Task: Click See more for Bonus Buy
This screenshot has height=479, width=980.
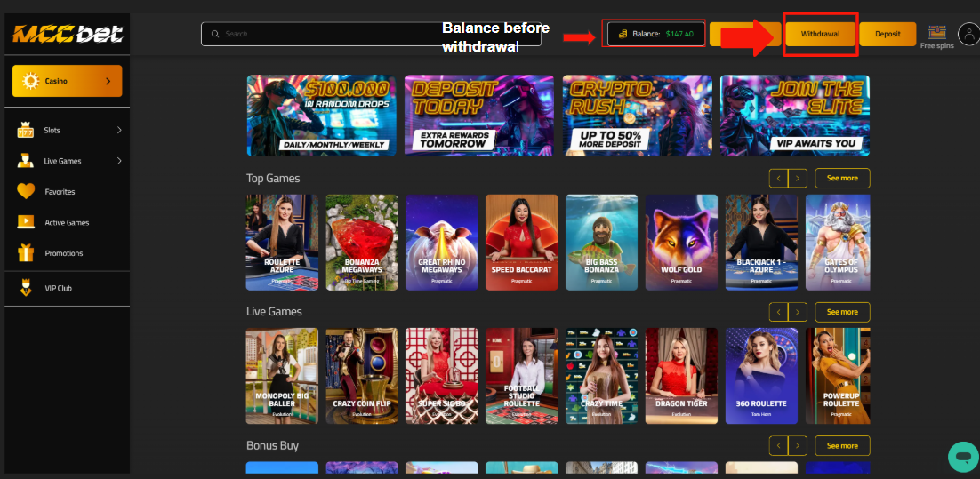Action: 842,445
